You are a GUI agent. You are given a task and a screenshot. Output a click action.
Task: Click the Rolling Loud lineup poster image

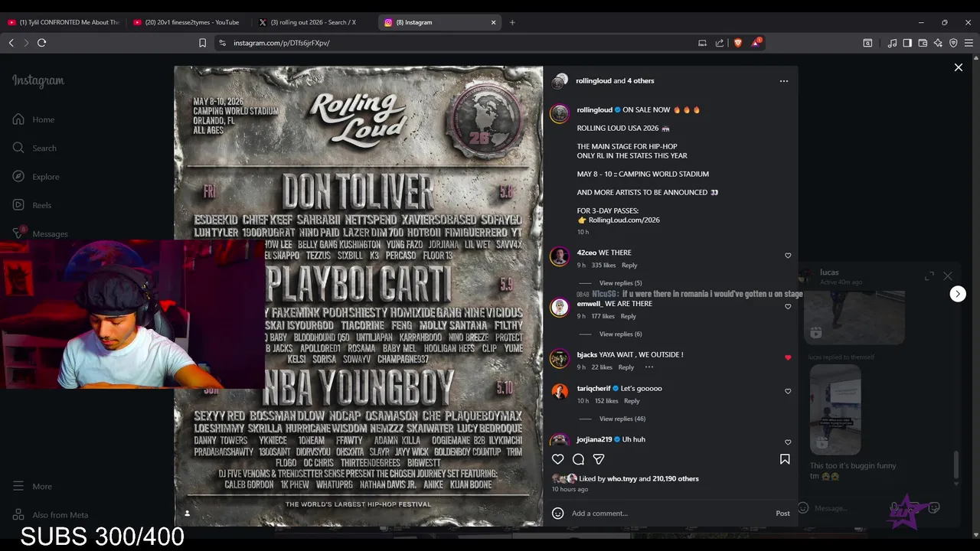click(358, 295)
